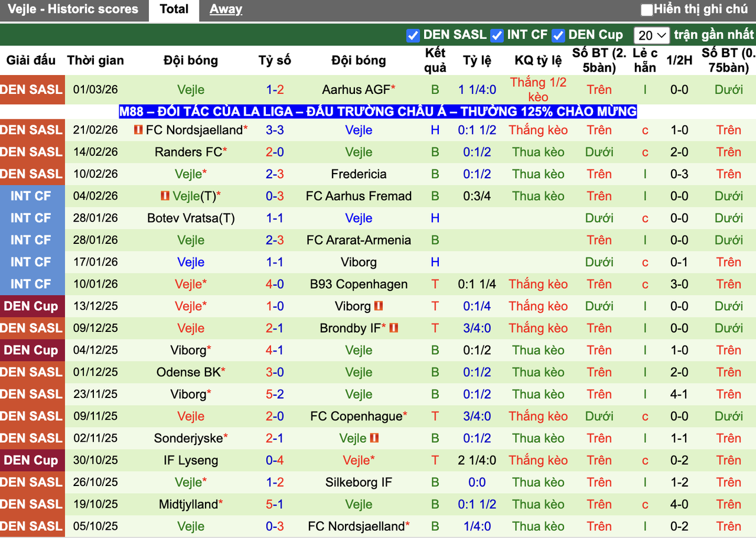756x538 pixels.
Task: Click the 3-3 score of 21/02/26
Action: (x=275, y=130)
